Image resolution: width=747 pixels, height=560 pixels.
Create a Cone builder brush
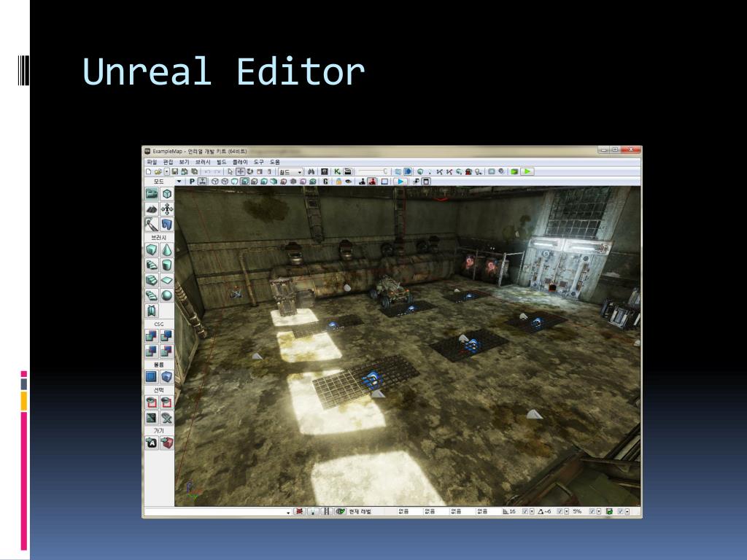point(167,249)
